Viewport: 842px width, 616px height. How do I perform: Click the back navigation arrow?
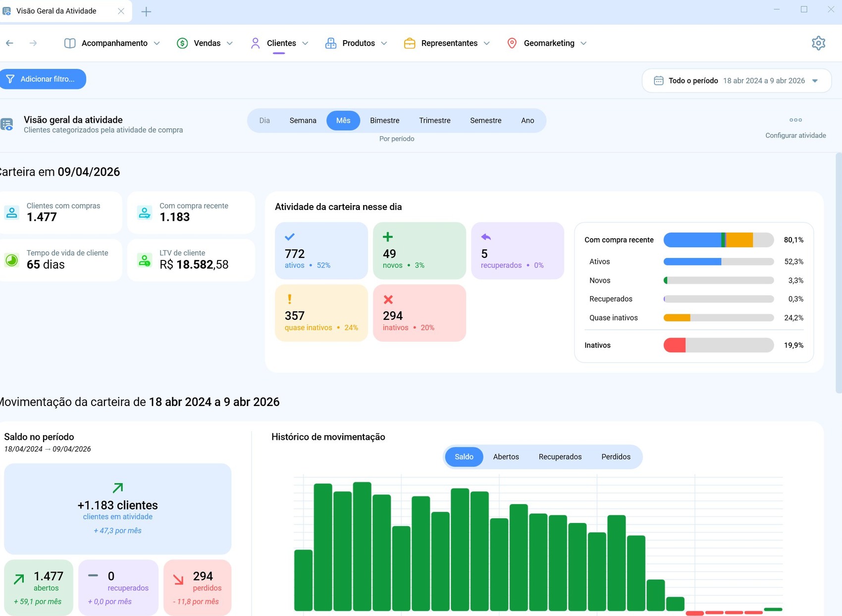point(9,43)
